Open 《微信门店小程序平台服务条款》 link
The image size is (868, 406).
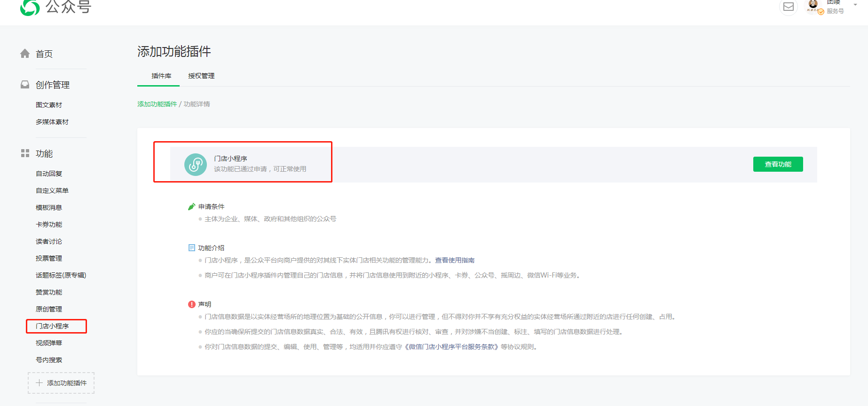pos(451,347)
